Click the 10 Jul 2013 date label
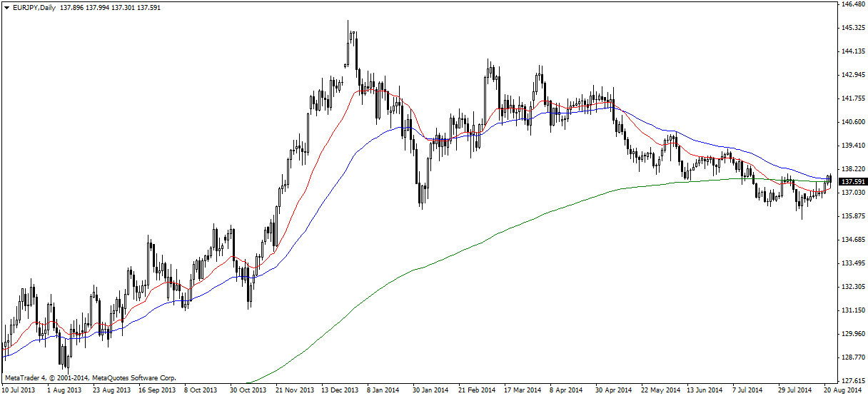This screenshot has width=868, height=396. tap(19, 390)
